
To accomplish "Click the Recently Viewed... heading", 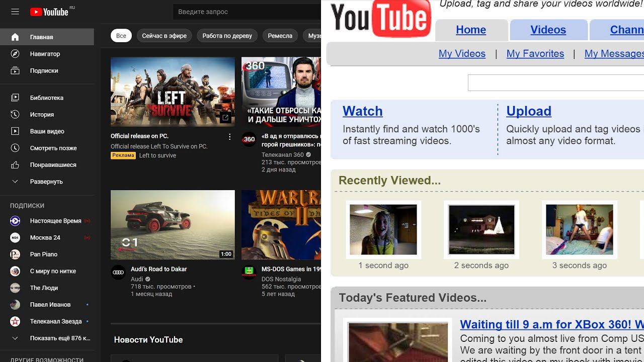I will point(389,180).
